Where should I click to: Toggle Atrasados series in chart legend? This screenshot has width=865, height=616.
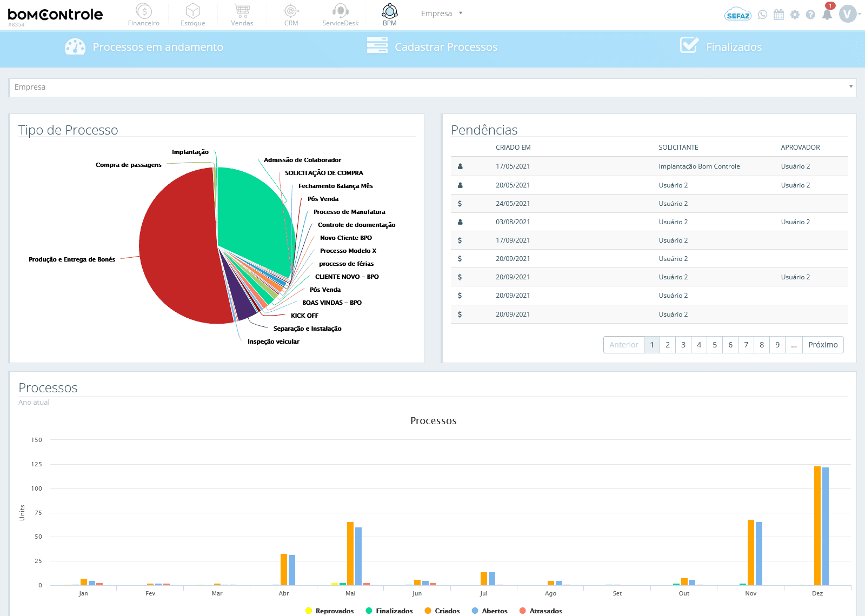[x=541, y=611]
